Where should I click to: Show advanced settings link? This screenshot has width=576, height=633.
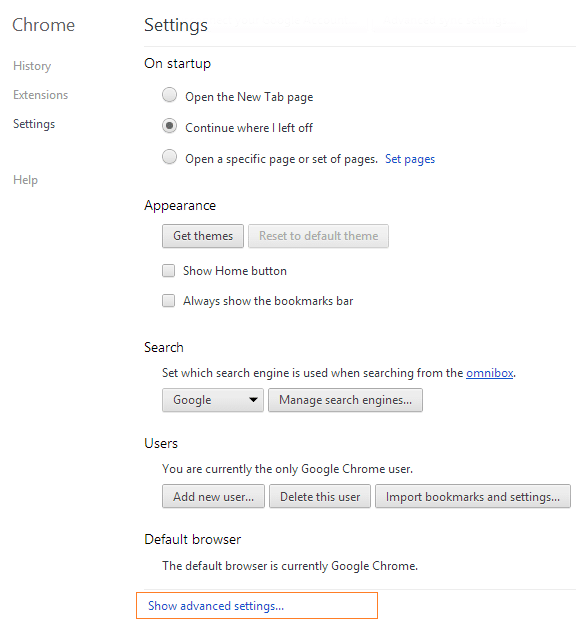[216, 606]
